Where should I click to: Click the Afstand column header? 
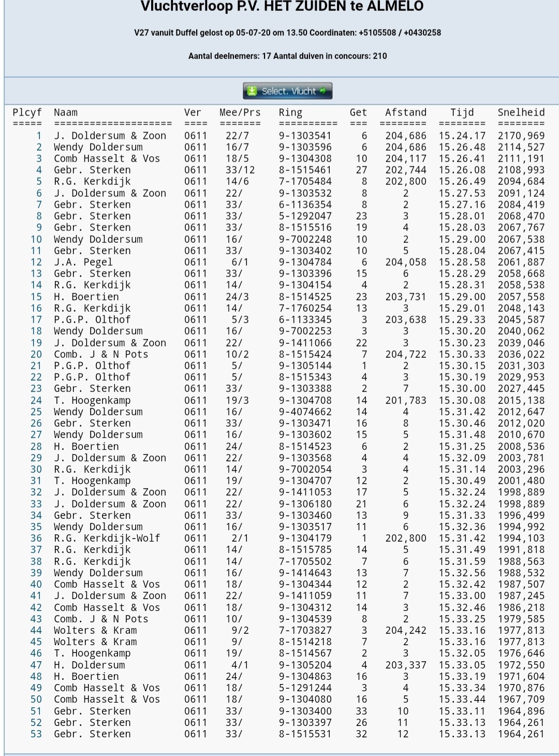point(405,112)
